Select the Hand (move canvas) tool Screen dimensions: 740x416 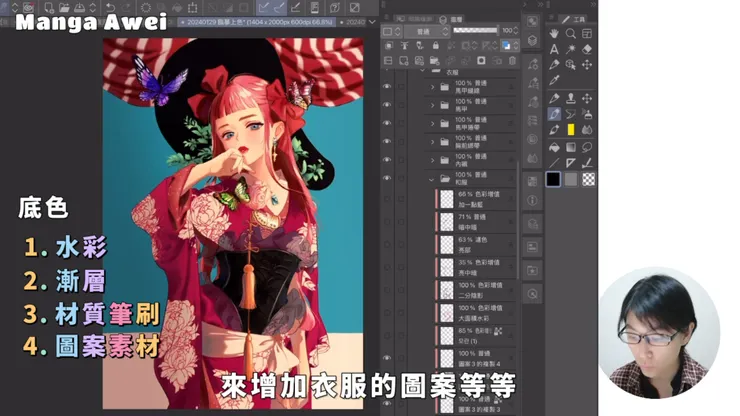(554, 34)
